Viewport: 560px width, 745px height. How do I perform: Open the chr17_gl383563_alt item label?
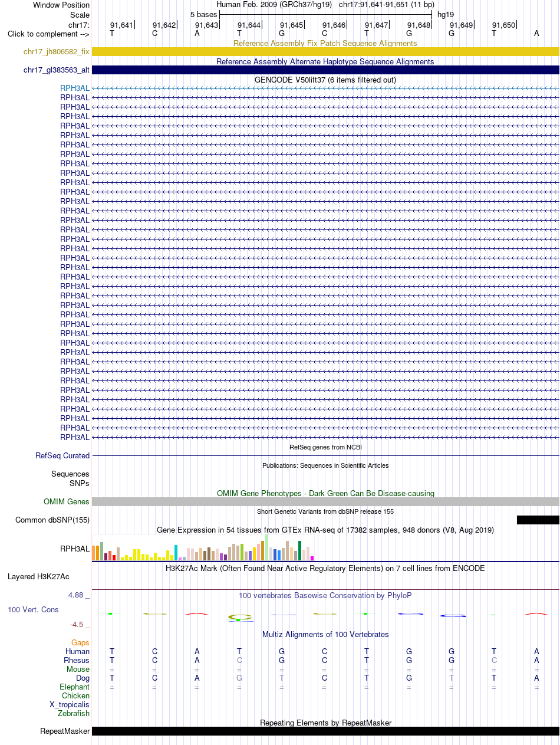click(x=57, y=70)
